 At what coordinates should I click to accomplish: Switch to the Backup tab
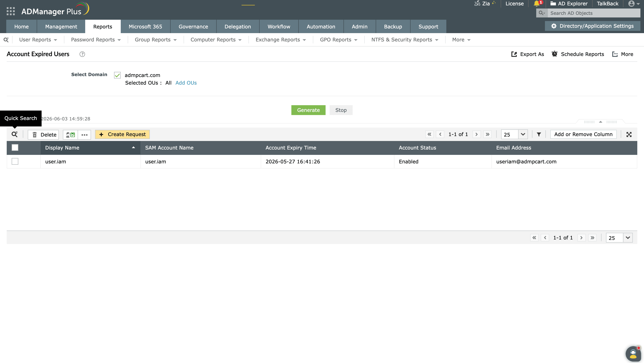pyautogui.click(x=393, y=26)
